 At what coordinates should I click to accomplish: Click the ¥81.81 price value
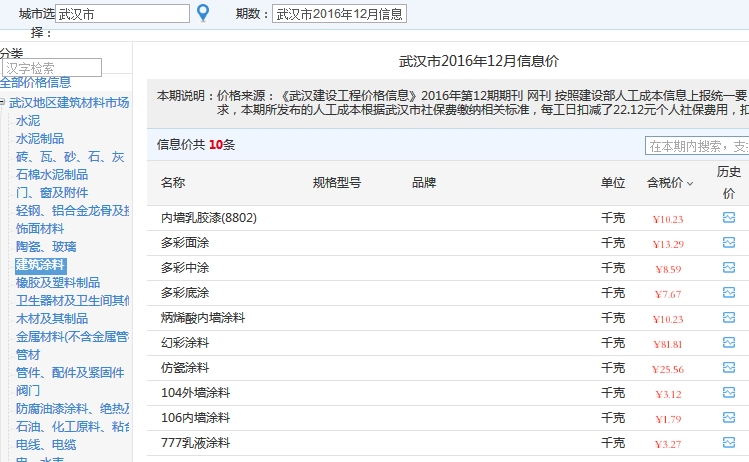(x=668, y=344)
